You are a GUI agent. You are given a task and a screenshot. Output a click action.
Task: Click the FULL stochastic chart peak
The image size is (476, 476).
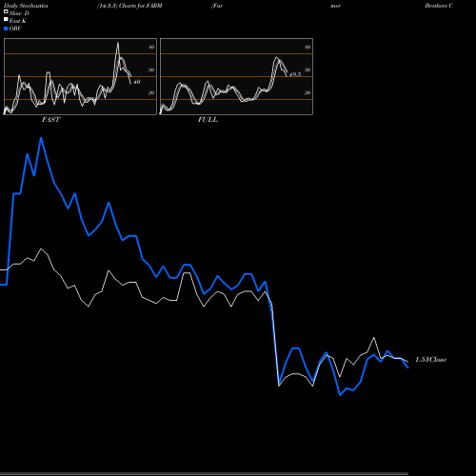(277, 58)
